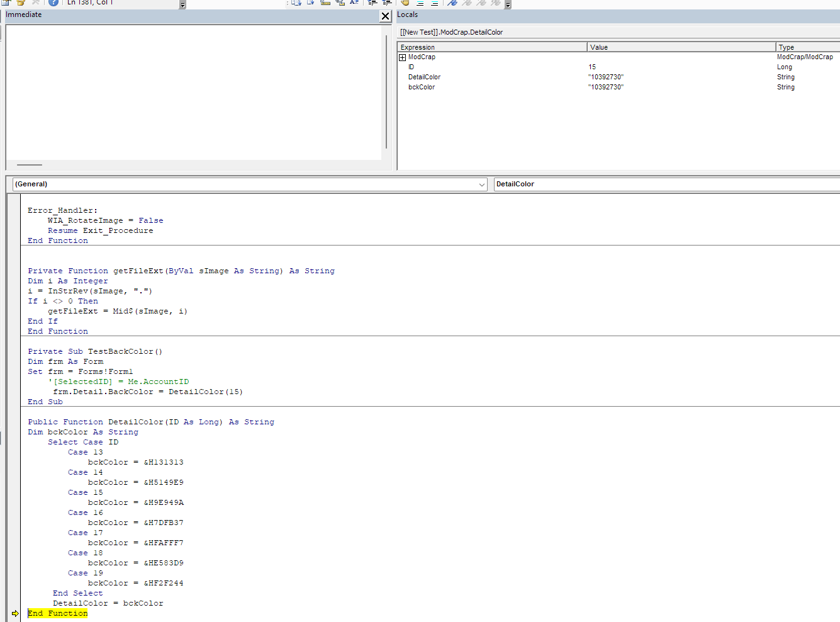Viewport: 840px width, 622px height.
Task: Click the Dim bckColor As String line
Action: (x=83, y=433)
